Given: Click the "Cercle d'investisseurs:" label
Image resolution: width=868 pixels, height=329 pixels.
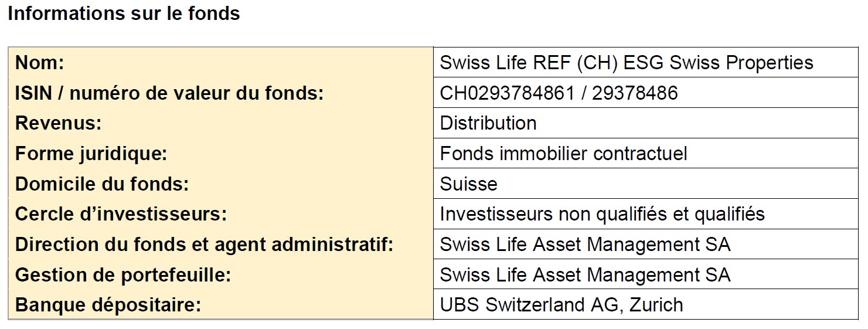Looking at the screenshot, I should [121, 214].
